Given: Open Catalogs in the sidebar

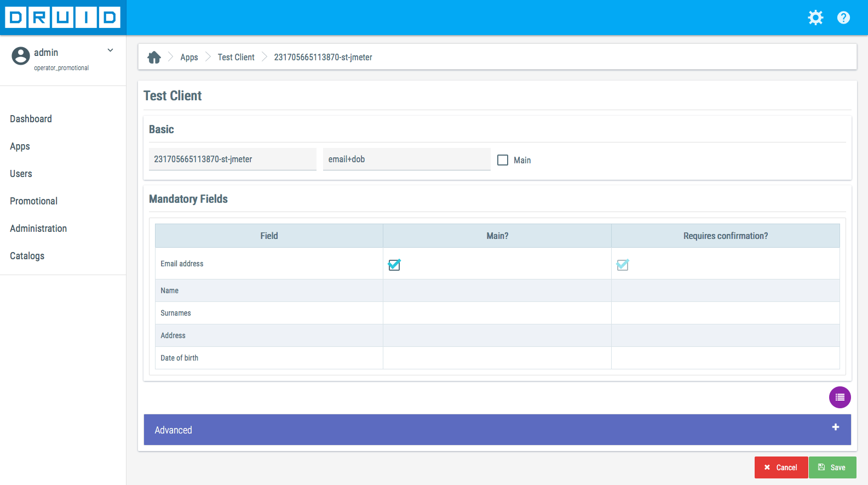Looking at the screenshot, I should pos(27,256).
